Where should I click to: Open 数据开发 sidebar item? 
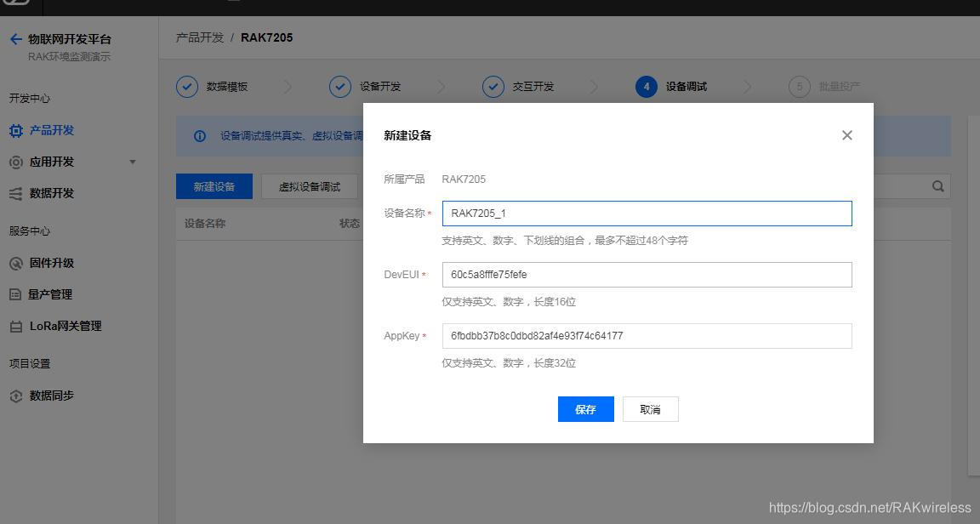coord(52,193)
